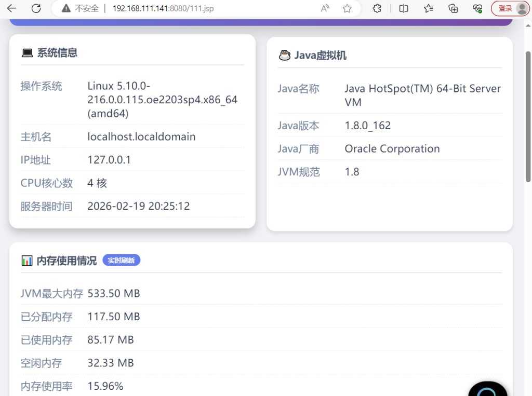Click the Java虚拟机 card heading
Viewport: 532px width, 396px height.
320,55
